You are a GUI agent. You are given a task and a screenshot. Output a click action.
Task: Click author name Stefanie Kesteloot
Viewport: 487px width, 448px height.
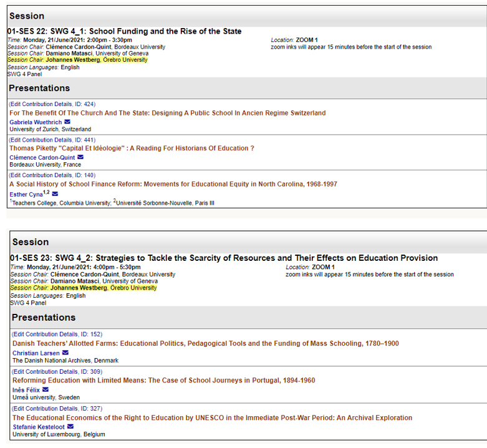tap(39, 427)
